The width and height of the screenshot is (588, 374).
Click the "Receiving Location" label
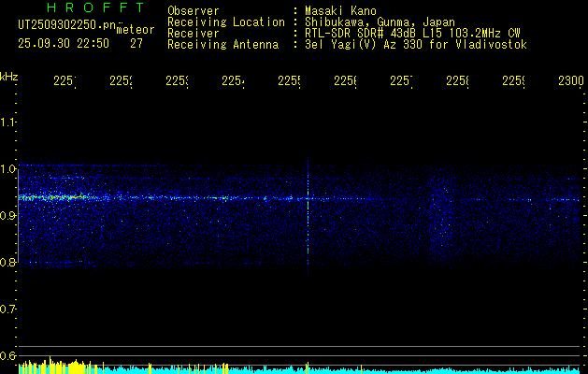[226, 22]
